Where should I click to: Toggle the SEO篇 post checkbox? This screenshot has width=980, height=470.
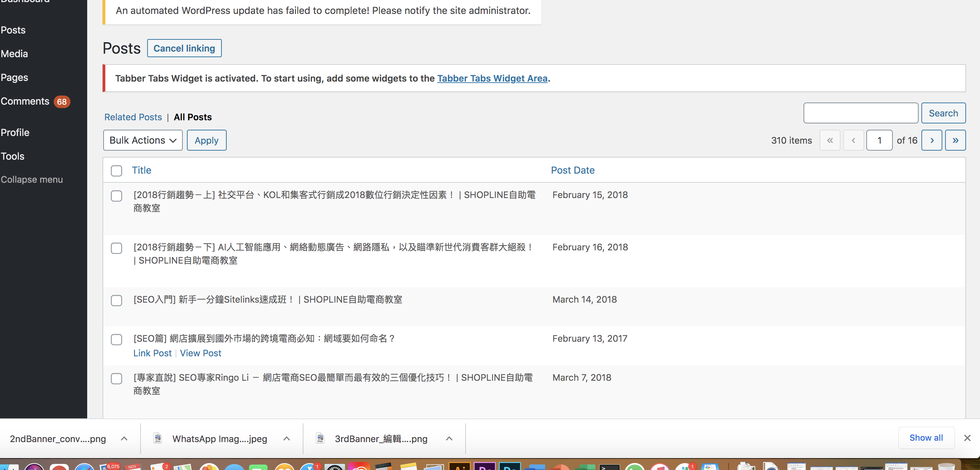coord(116,339)
